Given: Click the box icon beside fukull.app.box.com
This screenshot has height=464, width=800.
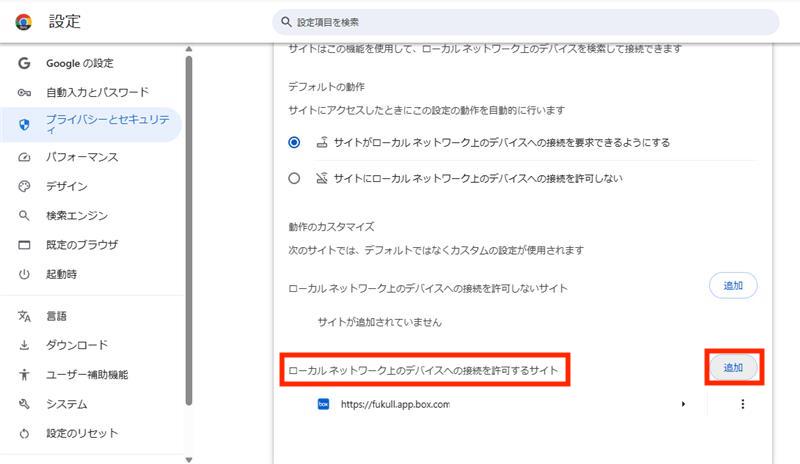Looking at the screenshot, I should click(x=323, y=404).
